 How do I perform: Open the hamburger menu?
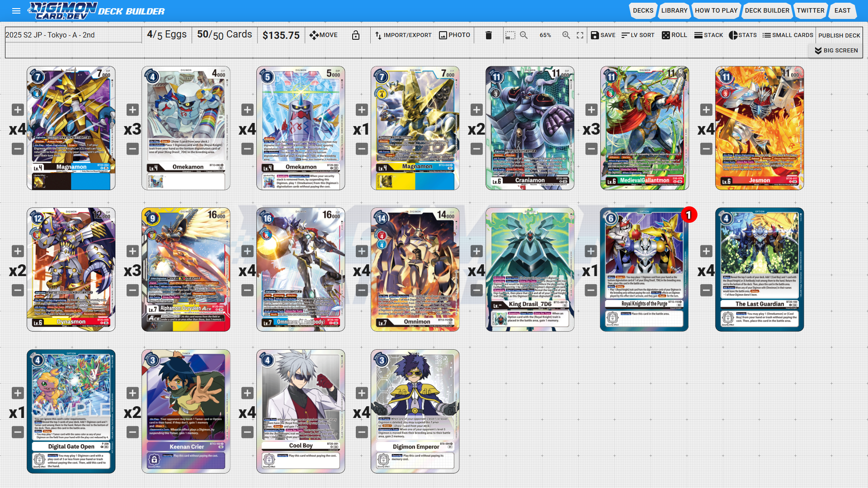[x=16, y=11]
